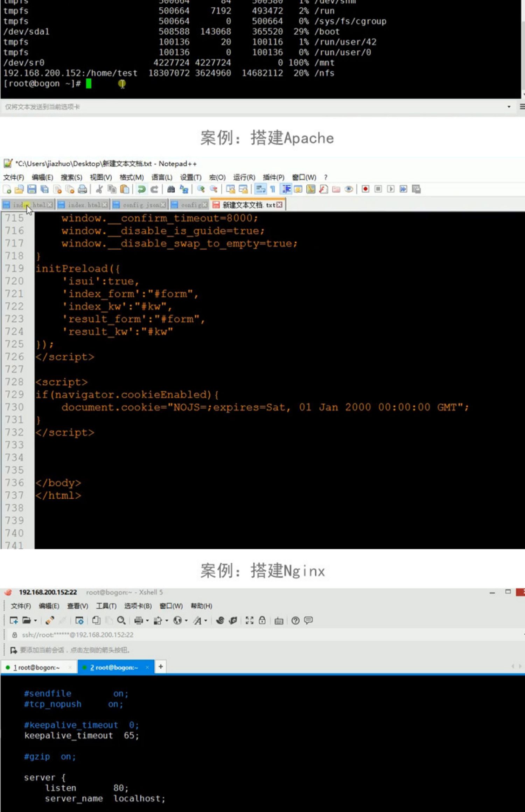Click the Save All icon in Notepad++

pos(44,189)
